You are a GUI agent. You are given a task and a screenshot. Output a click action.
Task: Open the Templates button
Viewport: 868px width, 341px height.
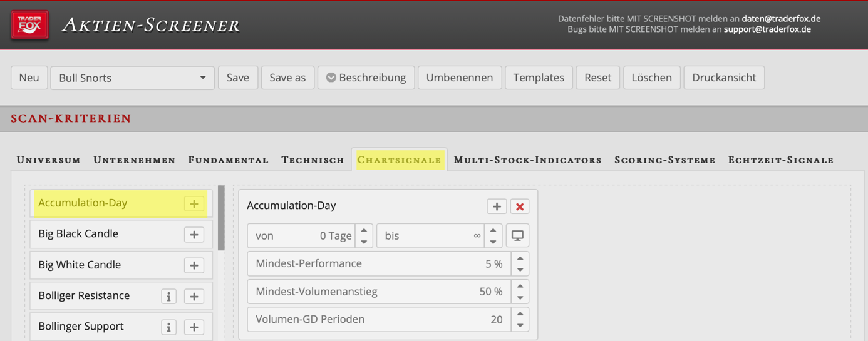(539, 78)
